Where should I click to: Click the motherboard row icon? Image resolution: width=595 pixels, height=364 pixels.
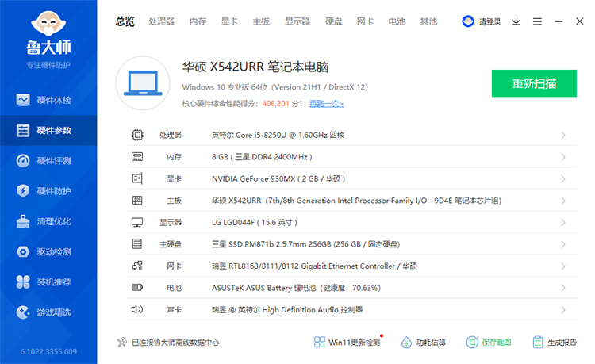137,201
